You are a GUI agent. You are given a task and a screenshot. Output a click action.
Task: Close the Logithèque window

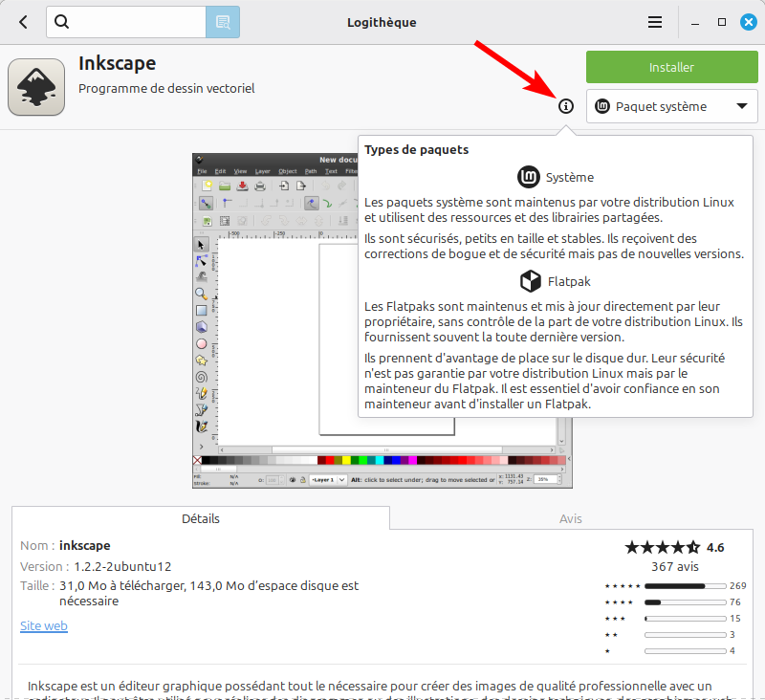pyautogui.click(x=749, y=22)
